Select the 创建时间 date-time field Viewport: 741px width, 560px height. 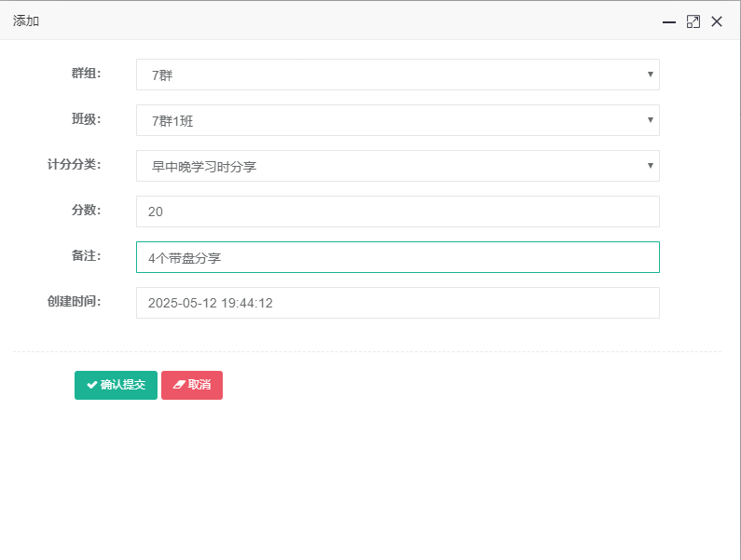(397, 303)
